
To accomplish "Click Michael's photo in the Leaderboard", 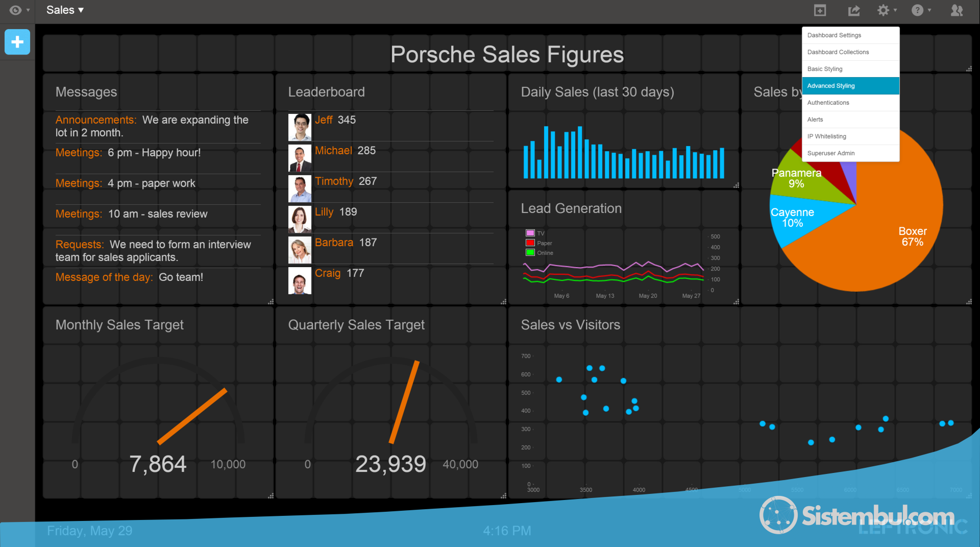I will click(x=300, y=158).
